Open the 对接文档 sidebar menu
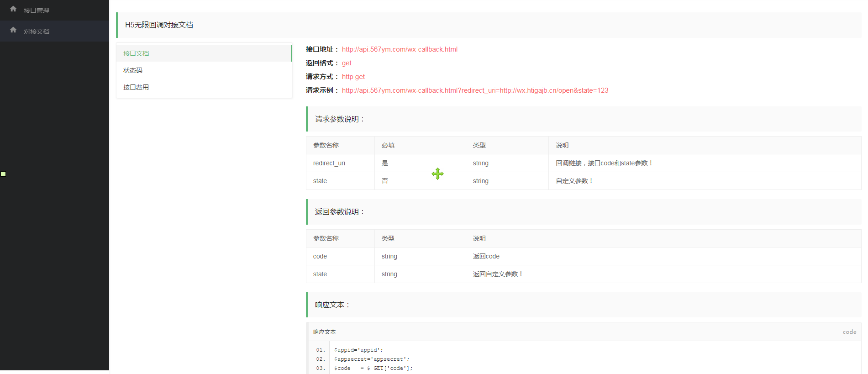 point(37,32)
